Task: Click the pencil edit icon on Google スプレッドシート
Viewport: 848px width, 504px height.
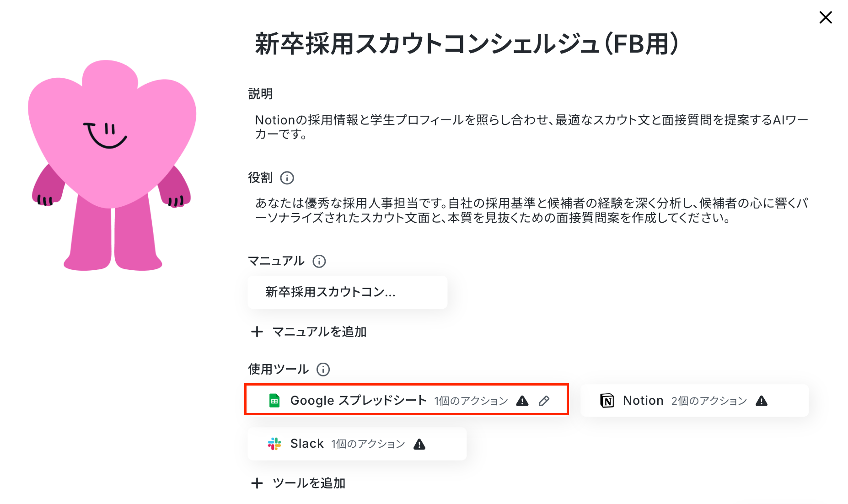Action: tap(544, 401)
